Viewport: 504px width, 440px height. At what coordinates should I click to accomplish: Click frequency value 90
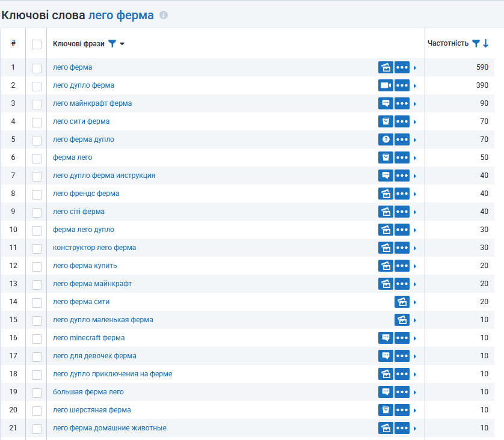484,103
